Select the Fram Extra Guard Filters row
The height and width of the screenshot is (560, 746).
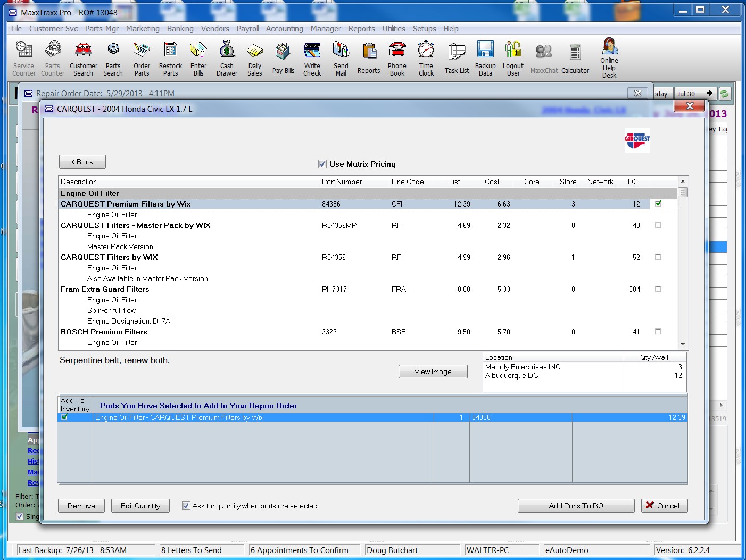click(x=367, y=289)
